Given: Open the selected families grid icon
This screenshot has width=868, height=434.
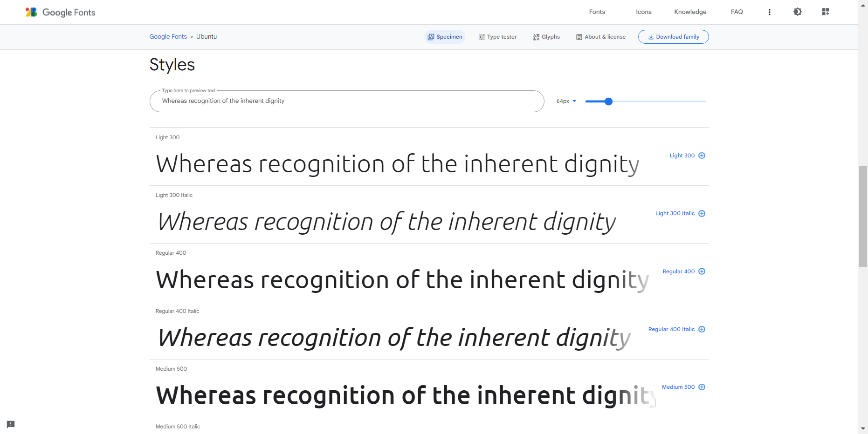Looking at the screenshot, I should pos(826,12).
